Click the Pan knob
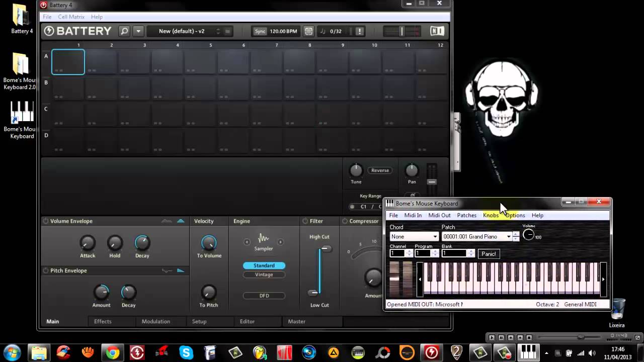The width and height of the screenshot is (644, 362). pyautogui.click(x=412, y=170)
